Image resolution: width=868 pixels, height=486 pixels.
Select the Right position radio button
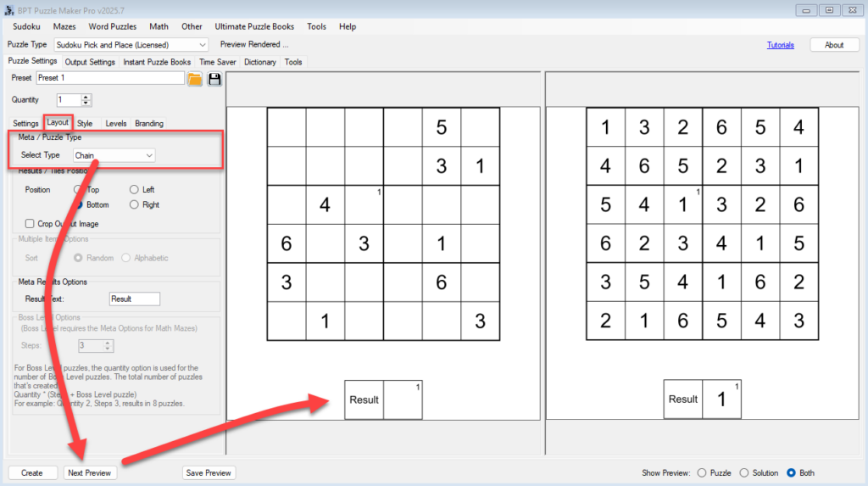point(135,205)
